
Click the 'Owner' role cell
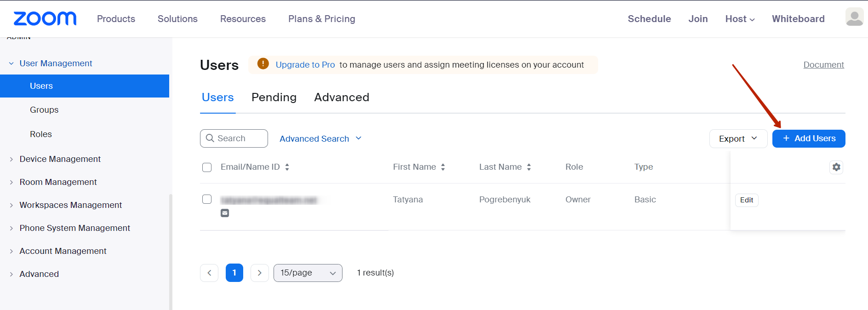pos(578,200)
